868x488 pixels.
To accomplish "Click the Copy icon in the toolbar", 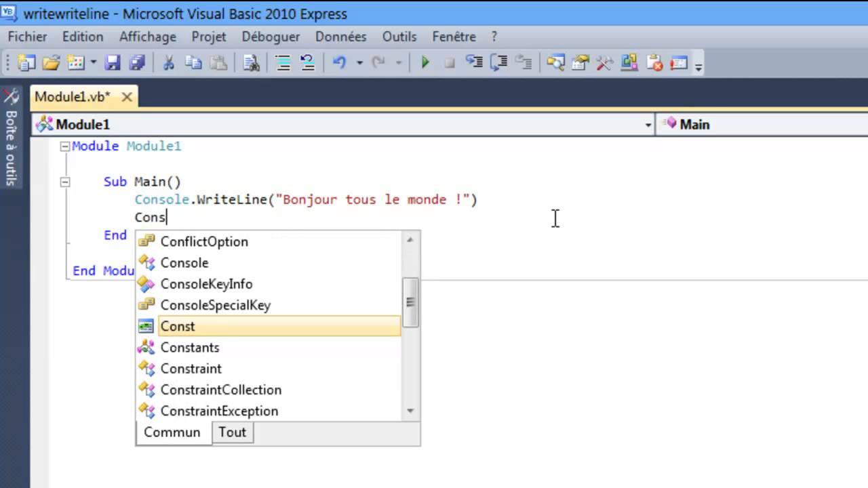I will point(194,63).
